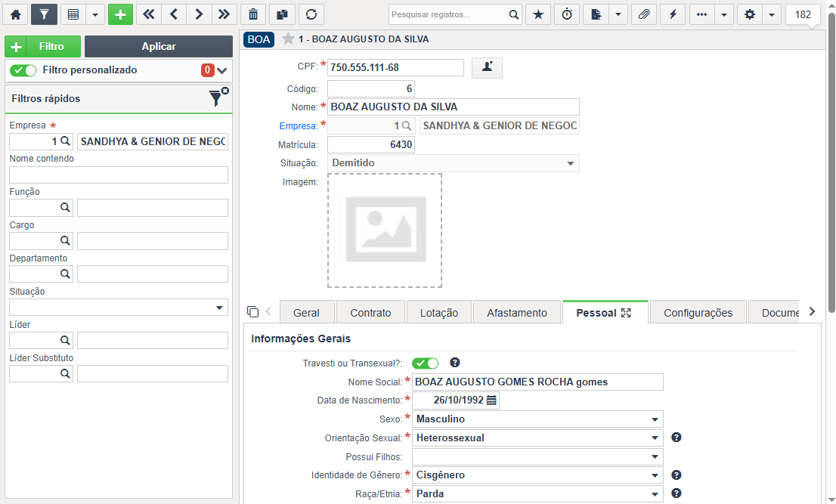
Task: Open the Afastamento tab
Action: coord(516,313)
